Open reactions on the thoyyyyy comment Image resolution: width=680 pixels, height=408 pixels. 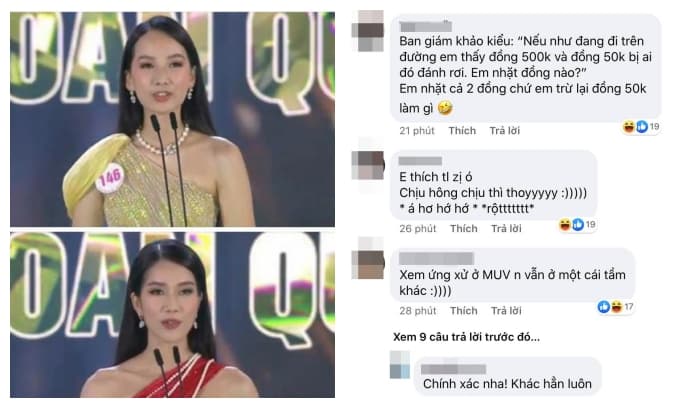point(577,225)
